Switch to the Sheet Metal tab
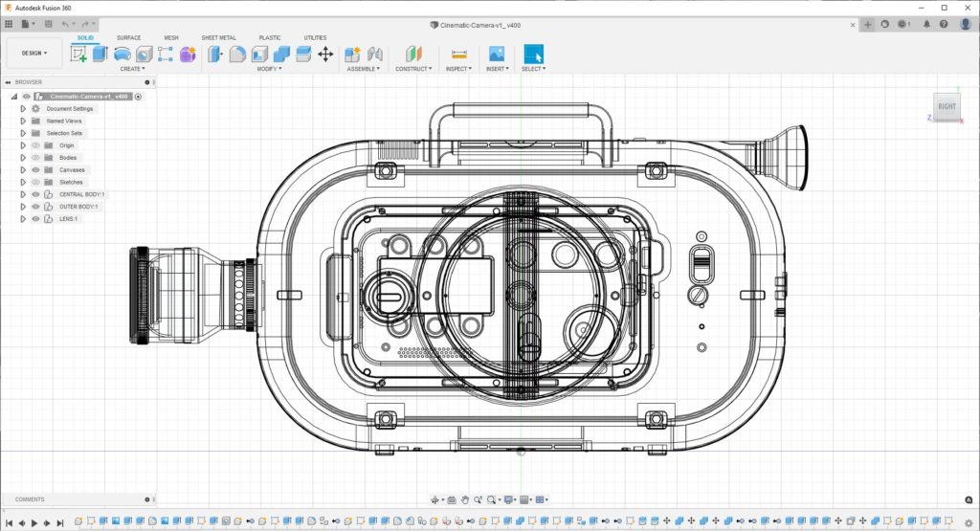 [218, 38]
